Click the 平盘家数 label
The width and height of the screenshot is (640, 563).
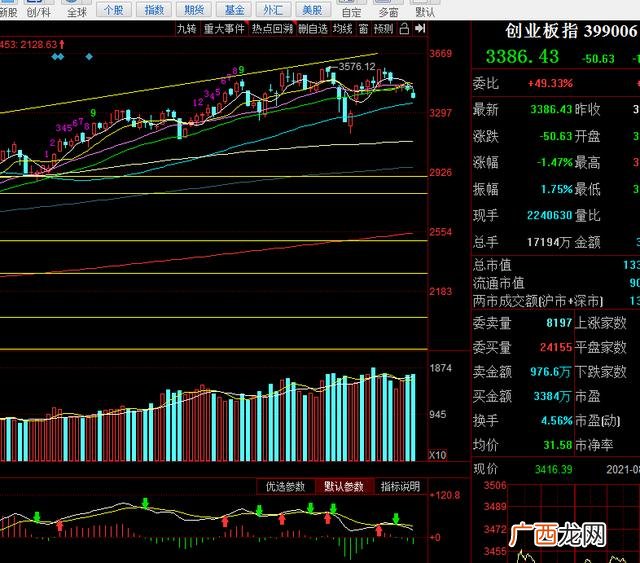click(x=601, y=347)
